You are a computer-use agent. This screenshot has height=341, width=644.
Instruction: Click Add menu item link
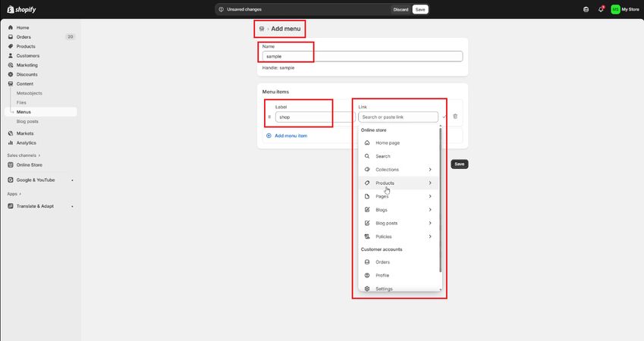(x=291, y=136)
